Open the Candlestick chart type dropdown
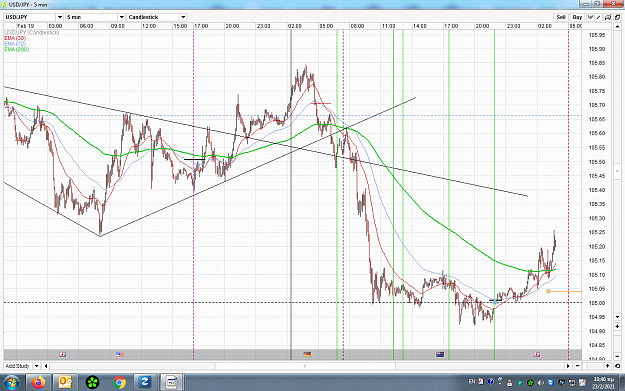Image resolution: width=625 pixels, height=391 pixels. click(183, 17)
